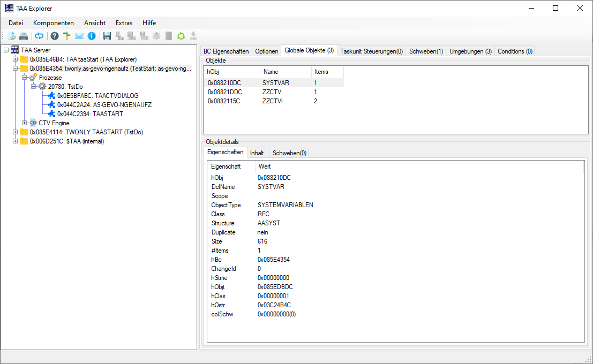This screenshot has height=364, width=593.
Task: Click the green recycle arrows icon
Action: point(181,36)
